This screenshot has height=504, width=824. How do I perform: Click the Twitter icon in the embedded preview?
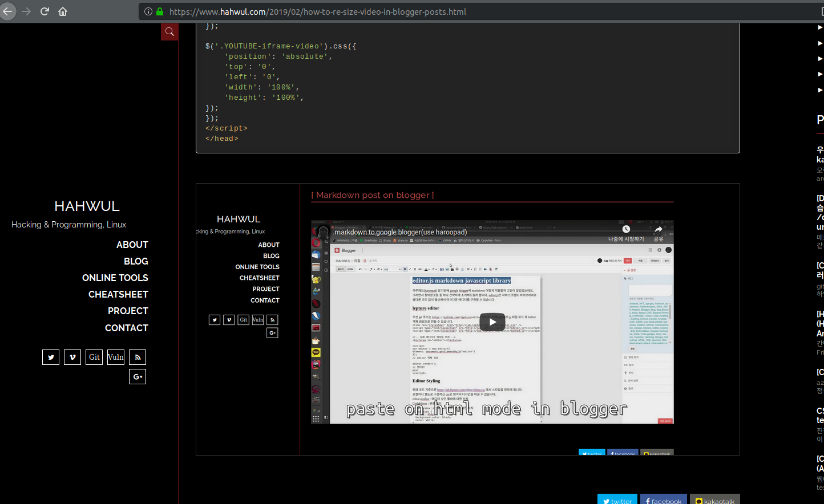click(215, 320)
